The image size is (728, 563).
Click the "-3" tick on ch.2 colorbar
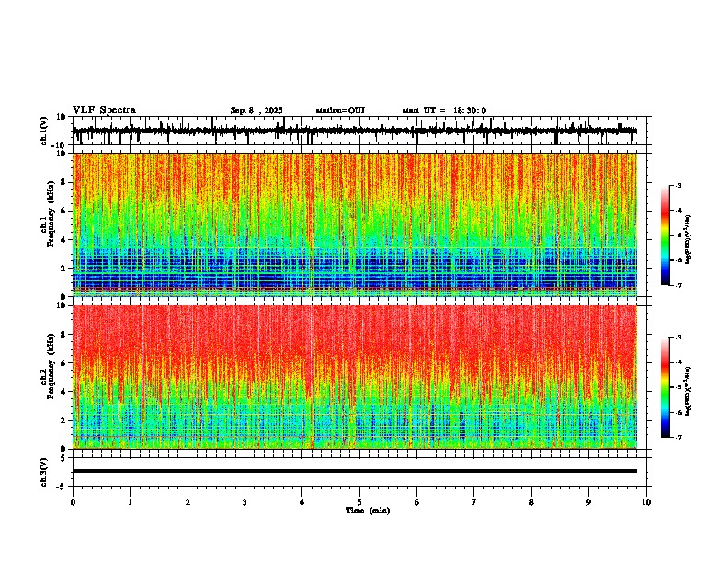(678, 338)
